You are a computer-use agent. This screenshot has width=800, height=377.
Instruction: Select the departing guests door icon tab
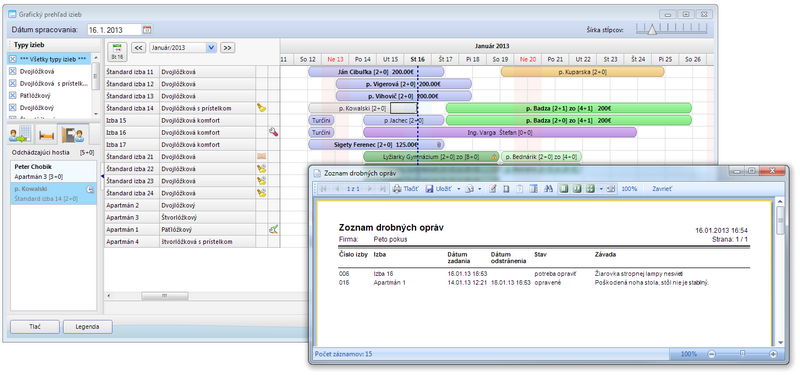click(x=72, y=135)
